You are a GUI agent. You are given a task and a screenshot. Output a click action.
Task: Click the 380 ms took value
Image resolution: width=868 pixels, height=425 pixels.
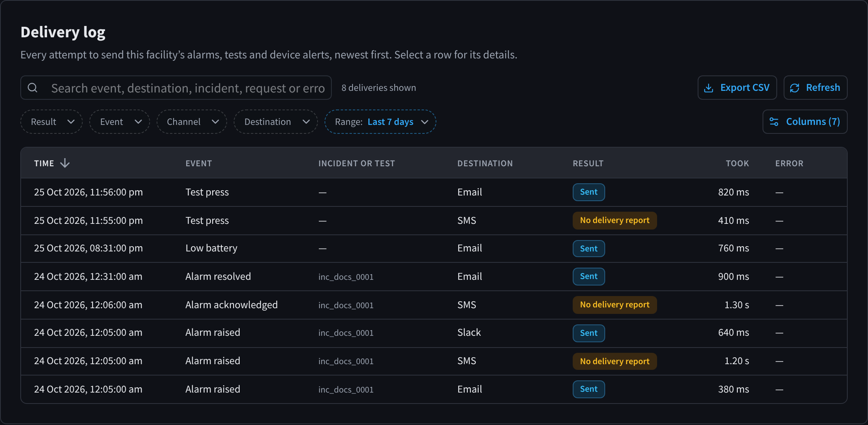pyautogui.click(x=733, y=389)
